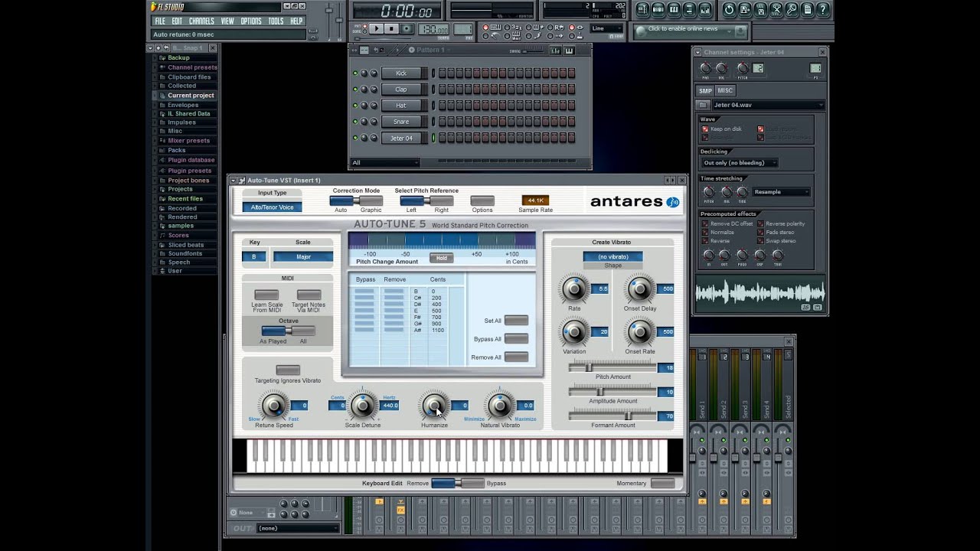The image size is (980, 551).
Task: Click the question mark help icon
Action: click(x=823, y=9)
